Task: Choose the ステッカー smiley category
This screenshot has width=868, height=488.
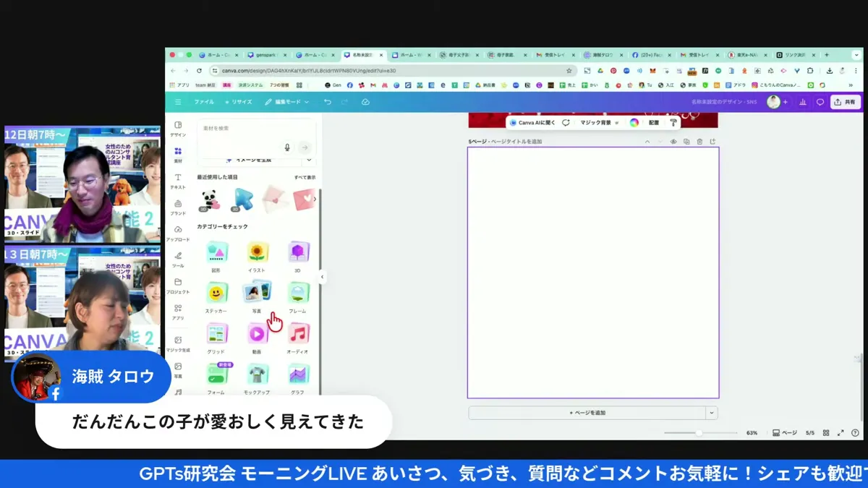Action: click(216, 297)
